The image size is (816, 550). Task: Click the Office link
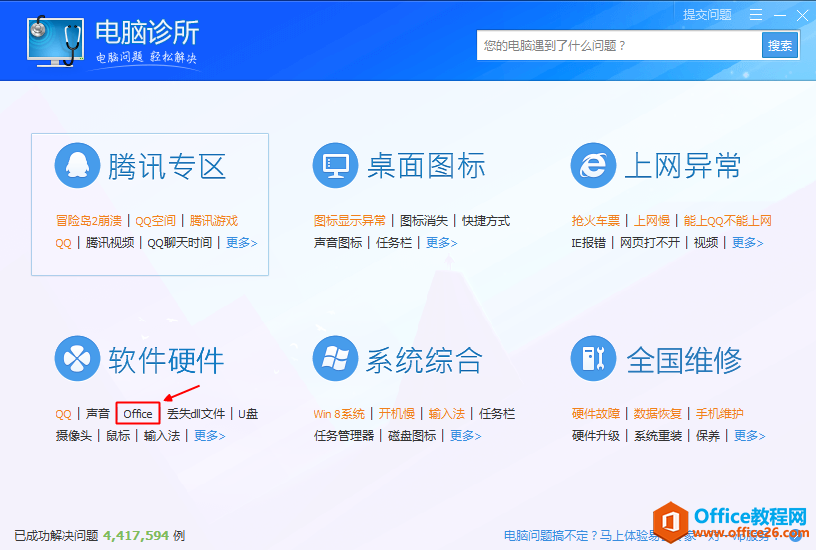[x=138, y=414]
